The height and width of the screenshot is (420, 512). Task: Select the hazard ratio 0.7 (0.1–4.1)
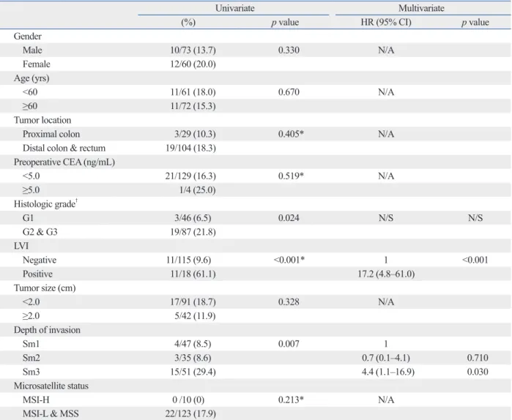pyautogui.click(x=386, y=359)
